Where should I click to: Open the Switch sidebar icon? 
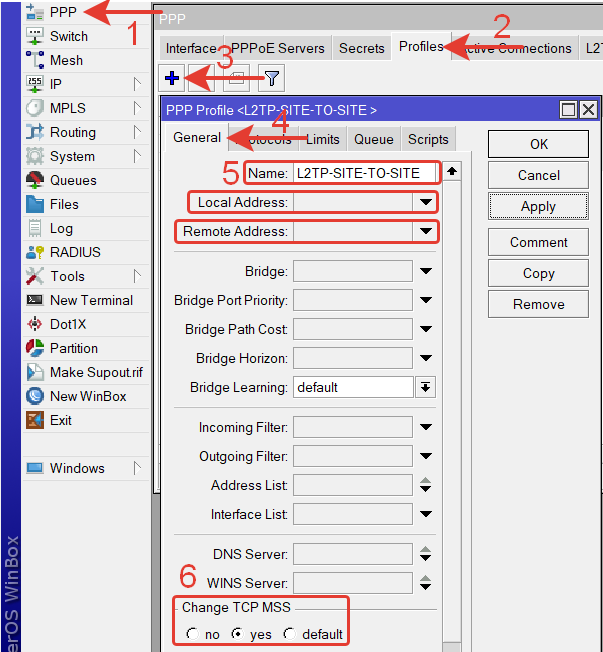[x=35, y=36]
